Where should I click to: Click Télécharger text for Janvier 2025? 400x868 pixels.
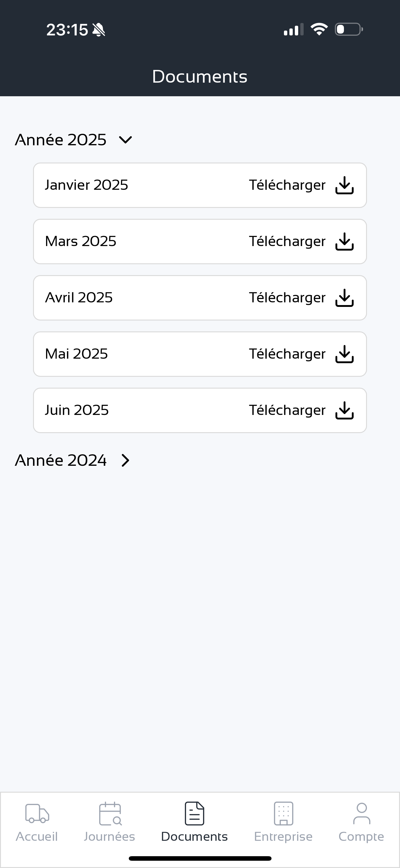(287, 185)
